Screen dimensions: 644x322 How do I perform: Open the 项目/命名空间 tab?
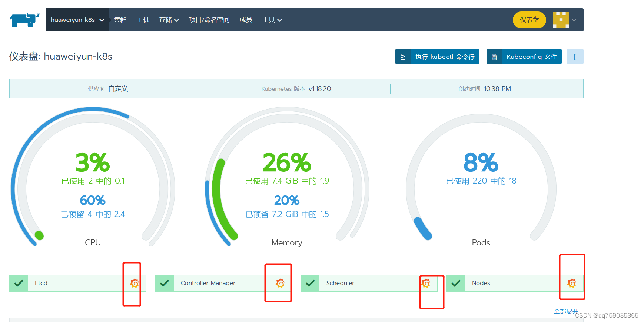point(209,20)
